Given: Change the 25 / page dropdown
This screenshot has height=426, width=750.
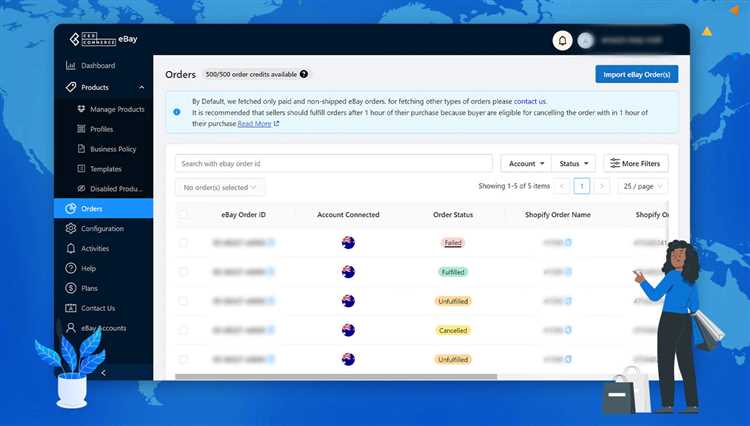Looking at the screenshot, I should coord(643,186).
